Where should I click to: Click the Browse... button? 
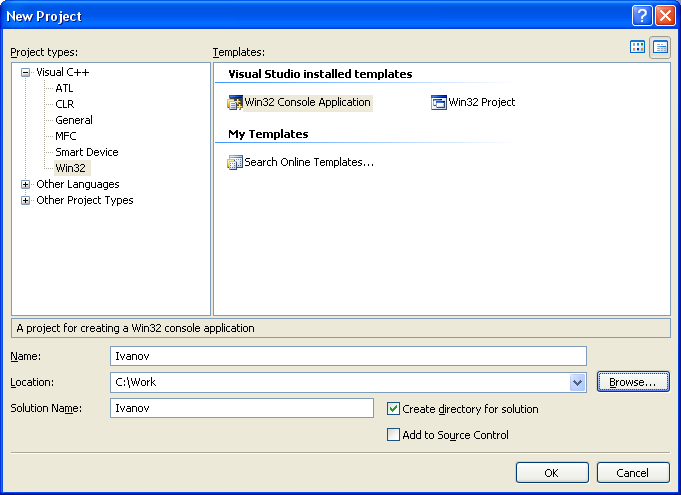633,382
